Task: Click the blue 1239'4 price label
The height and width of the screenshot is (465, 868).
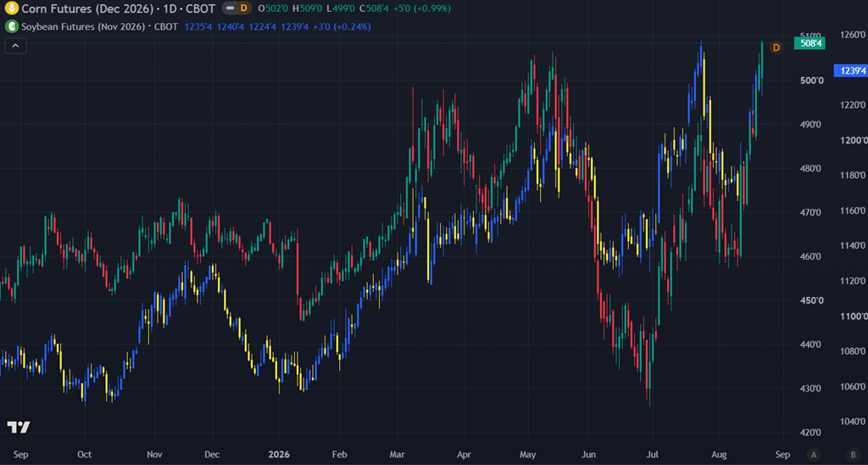Action: tap(851, 70)
